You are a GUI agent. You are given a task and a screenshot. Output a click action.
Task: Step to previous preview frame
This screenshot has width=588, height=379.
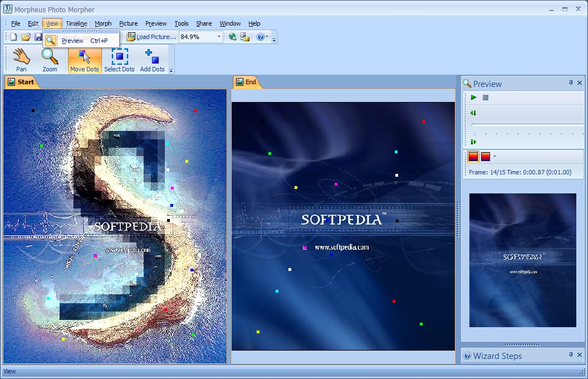pyautogui.click(x=473, y=113)
